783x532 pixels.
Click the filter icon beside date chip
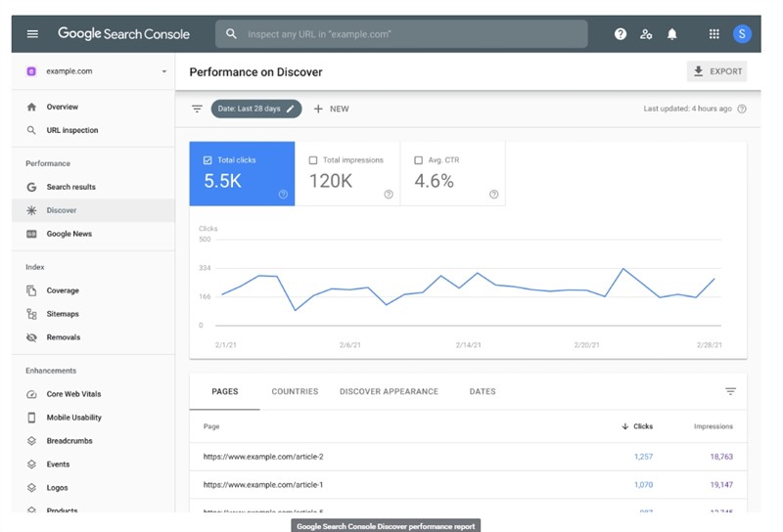(x=198, y=109)
